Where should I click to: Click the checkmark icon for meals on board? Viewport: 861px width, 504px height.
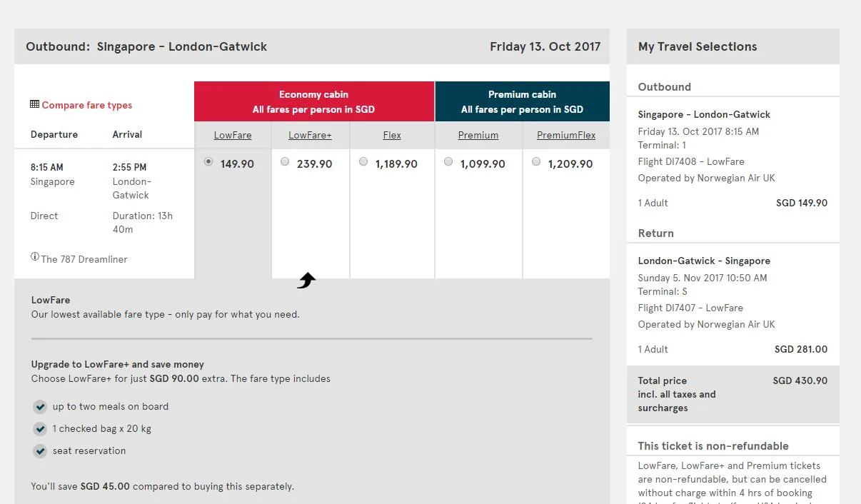click(x=40, y=407)
